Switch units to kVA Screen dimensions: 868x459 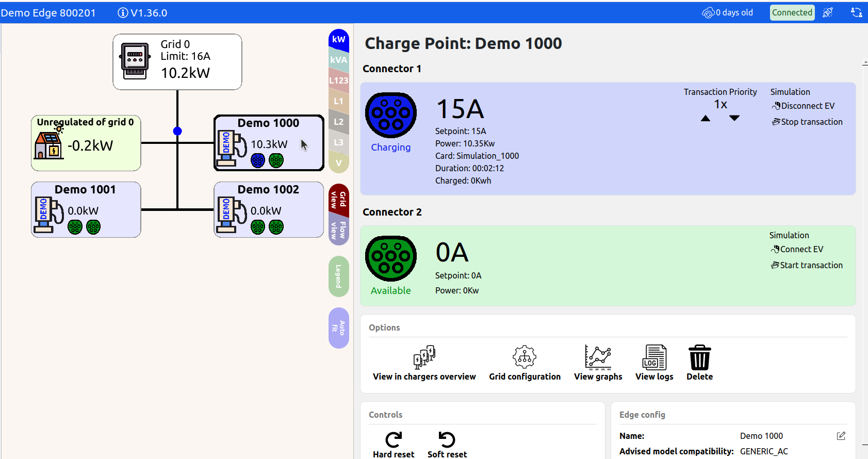tap(339, 60)
